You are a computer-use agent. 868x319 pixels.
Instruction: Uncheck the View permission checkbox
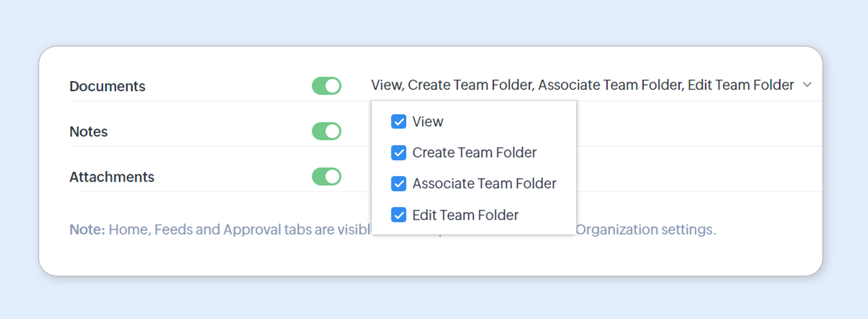(x=399, y=122)
